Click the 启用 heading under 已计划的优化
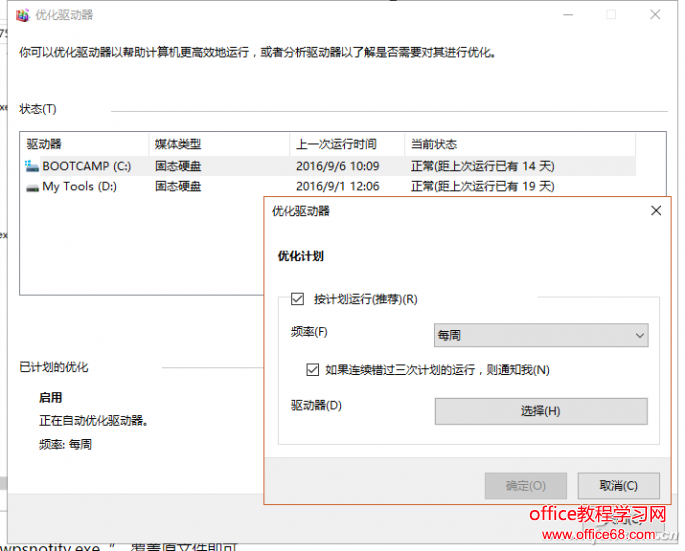 51,398
